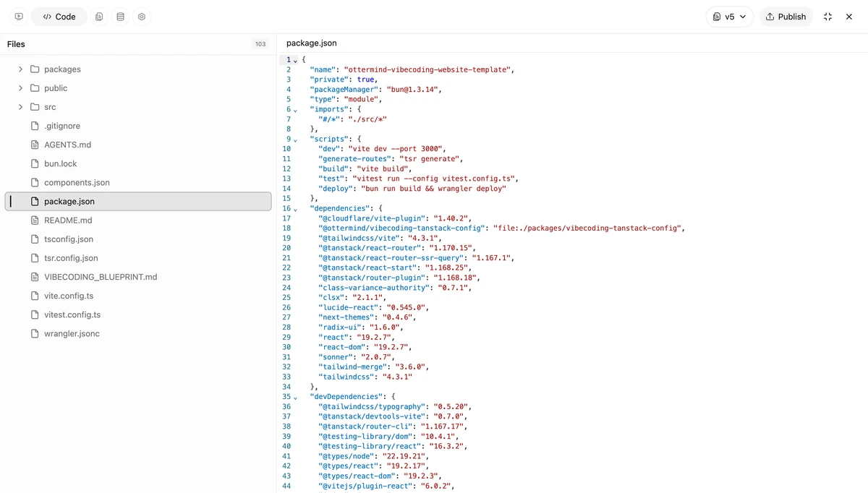Click the Files panel heading
The height and width of the screenshot is (493, 868).
coord(16,44)
